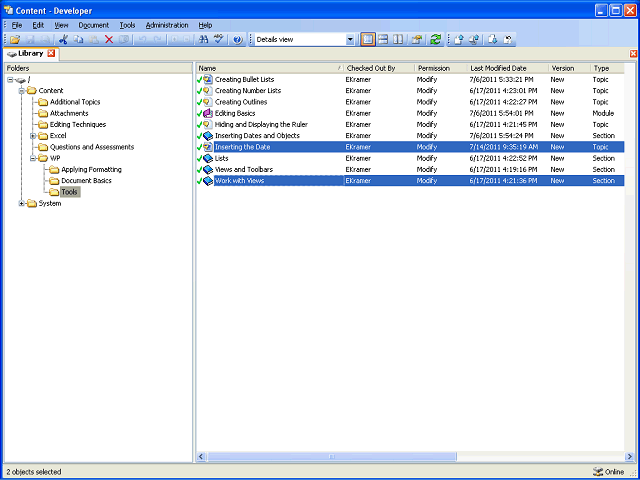Click the grayed Paste toolbar icon
The height and width of the screenshot is (480, 640).
[x=94, y=40]
